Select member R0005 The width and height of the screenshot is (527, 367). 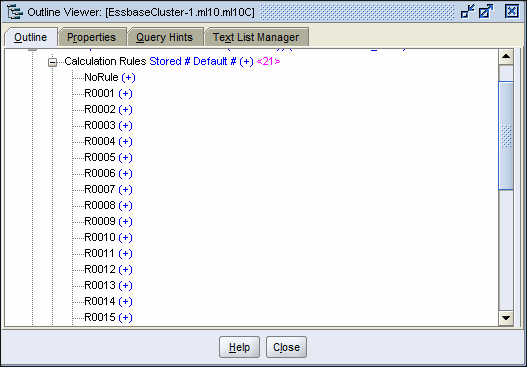(x=108, y=158)
